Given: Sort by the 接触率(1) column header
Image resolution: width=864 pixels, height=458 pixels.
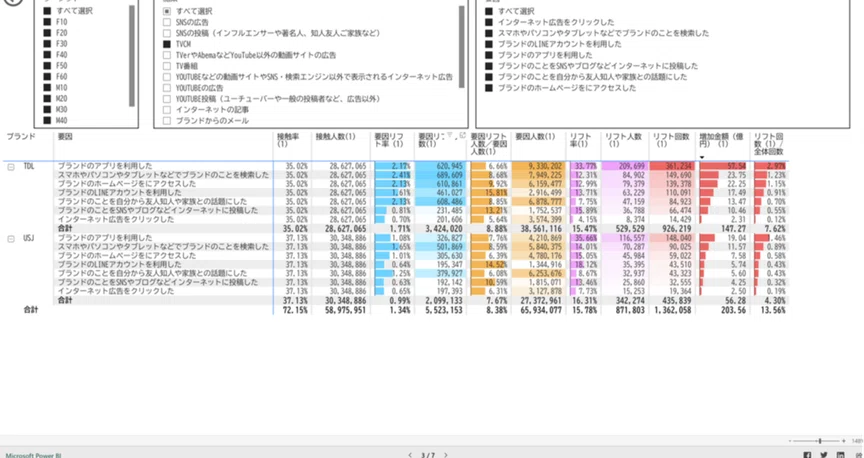Looking at the screenshot, I should (x=288, y=139).
